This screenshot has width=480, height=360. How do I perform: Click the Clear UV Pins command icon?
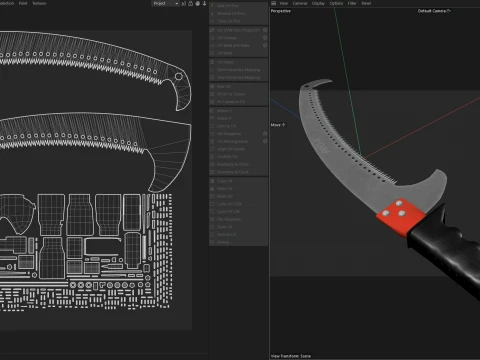212,21
